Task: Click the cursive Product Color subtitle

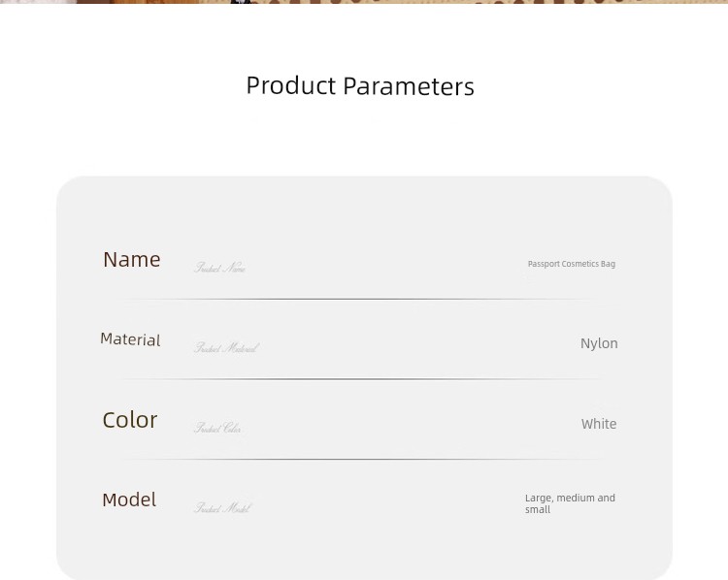Action: pyautogui.click(x=217, y=428)
